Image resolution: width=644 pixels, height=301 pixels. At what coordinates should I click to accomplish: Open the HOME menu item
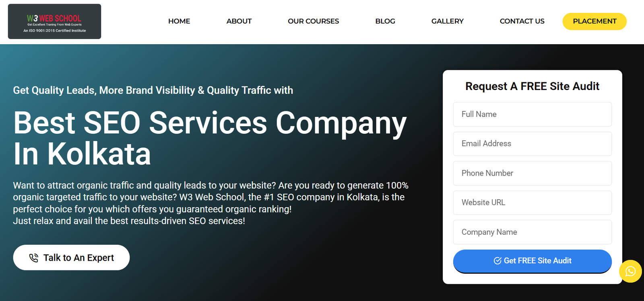click(x=179, y=21)
